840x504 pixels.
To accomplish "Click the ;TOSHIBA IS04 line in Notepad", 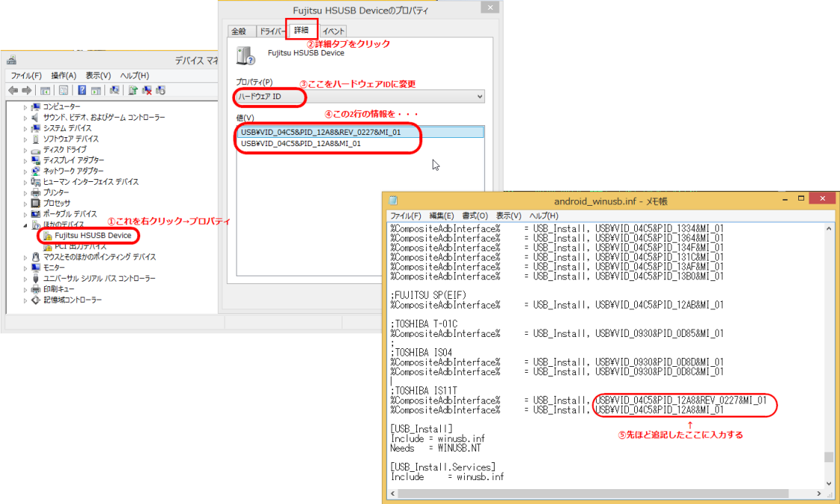I will point(421,353).
